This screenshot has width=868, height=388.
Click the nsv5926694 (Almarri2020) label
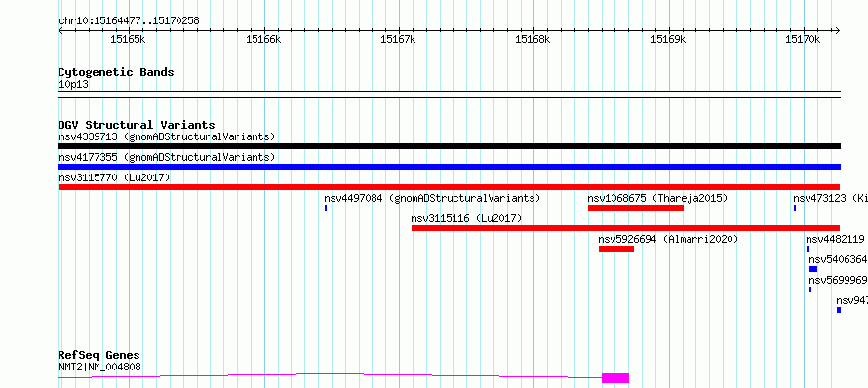tap(668, 239)
